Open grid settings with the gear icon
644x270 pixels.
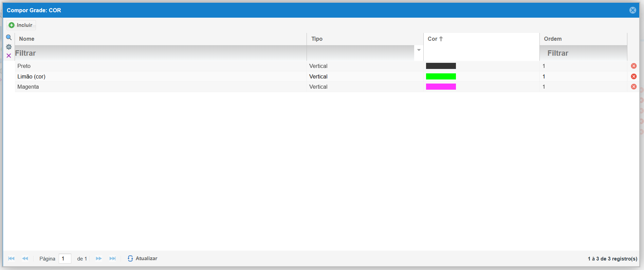click(9, 47)
